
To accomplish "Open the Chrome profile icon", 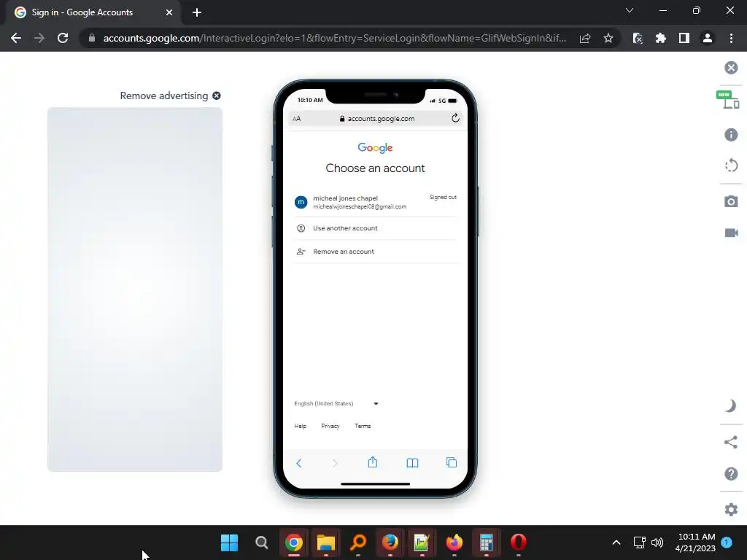I will (708, 38).
